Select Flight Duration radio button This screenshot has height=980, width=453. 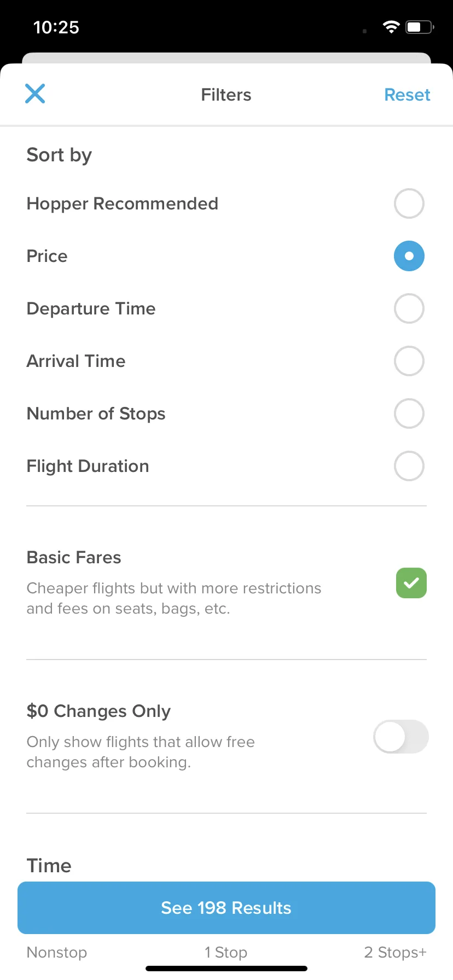409,466
